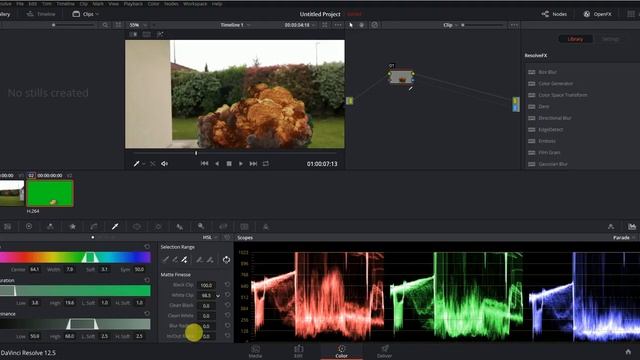Reset the Black Clip value

coord(227,284)
